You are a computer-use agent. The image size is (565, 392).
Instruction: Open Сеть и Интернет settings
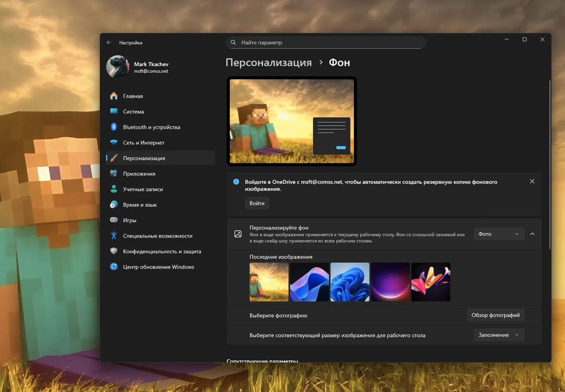coord(160,143)
